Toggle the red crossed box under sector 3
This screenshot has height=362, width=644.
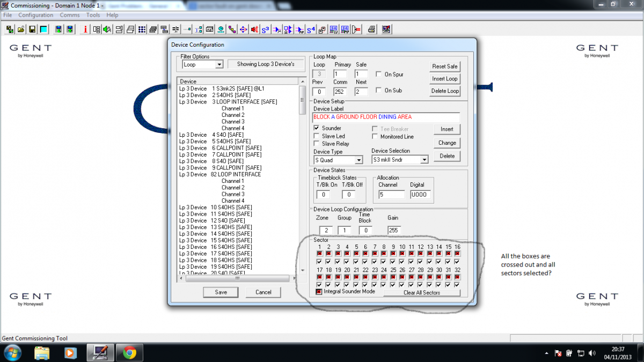click(338, 253)
